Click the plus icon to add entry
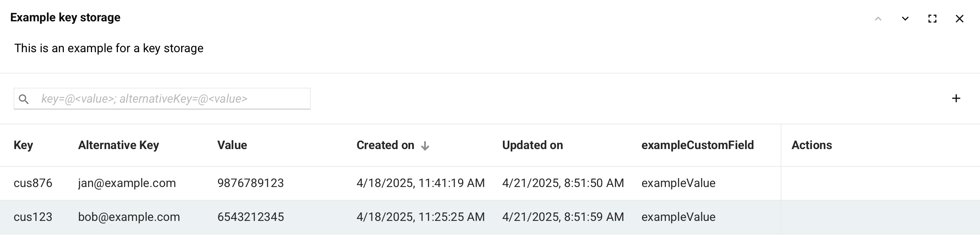Screen dimensions: 980x248 (x=956, y=98)
